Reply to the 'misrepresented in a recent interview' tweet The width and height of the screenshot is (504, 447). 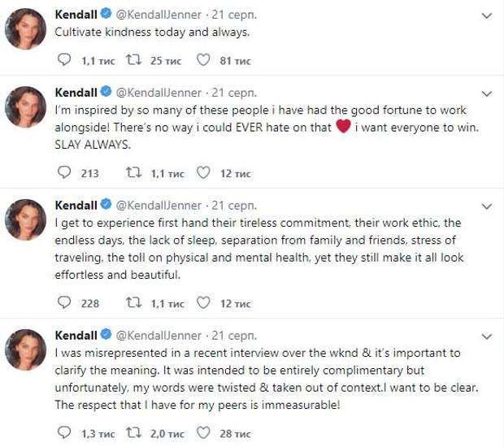tap(67, 433)
